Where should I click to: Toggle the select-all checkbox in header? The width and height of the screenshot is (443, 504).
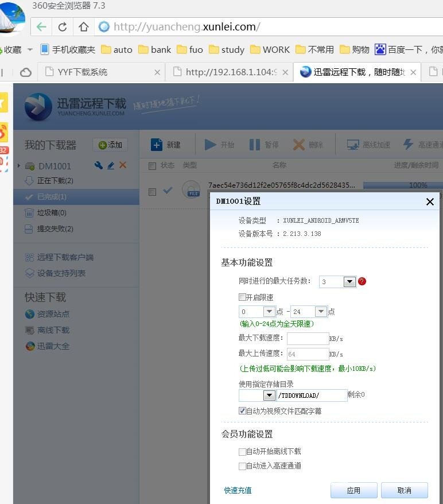click(x=152, y=166)
